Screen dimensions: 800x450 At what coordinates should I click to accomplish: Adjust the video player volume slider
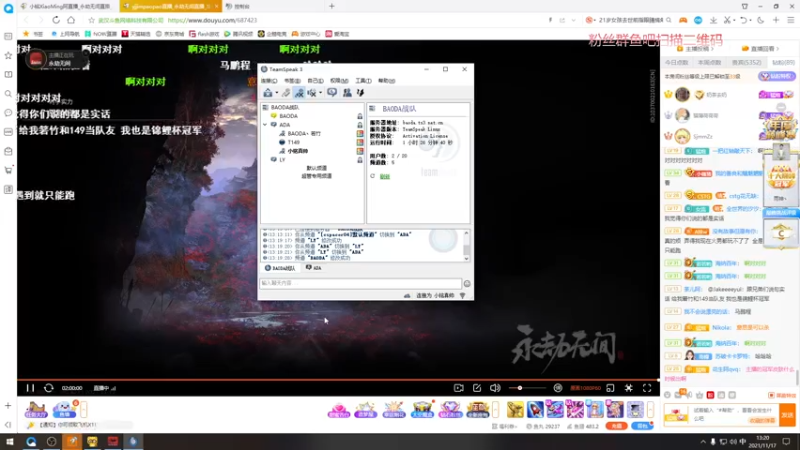527,388
